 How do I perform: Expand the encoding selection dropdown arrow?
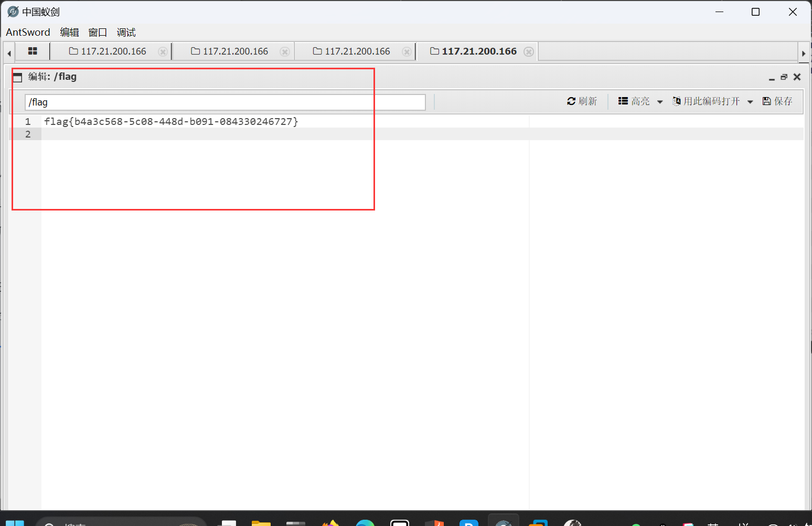[750, 101]
